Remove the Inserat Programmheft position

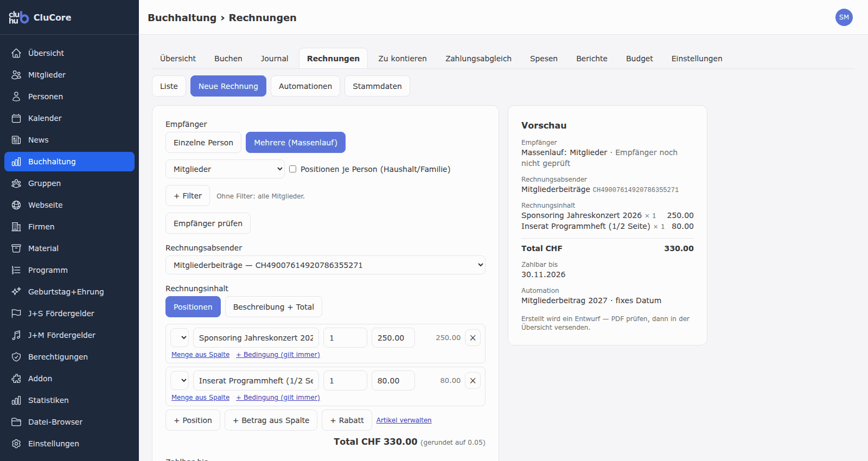point(473,380)
